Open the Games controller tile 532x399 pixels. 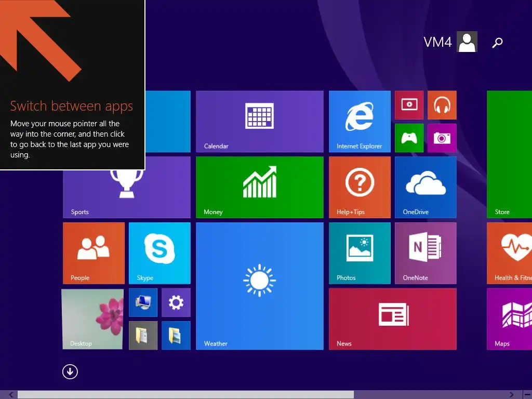[x=409, y=138]
